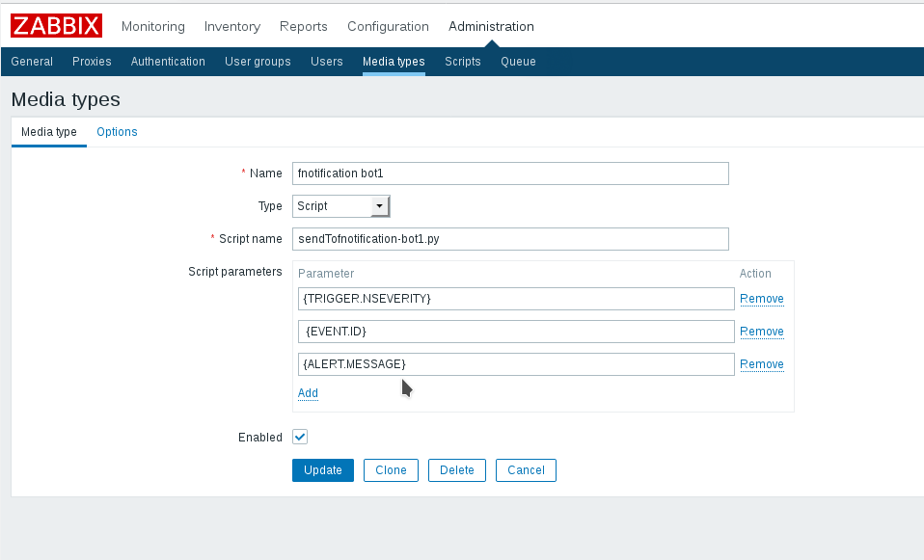
Task: Open the User groups section
Action: [x=258, y=62]
